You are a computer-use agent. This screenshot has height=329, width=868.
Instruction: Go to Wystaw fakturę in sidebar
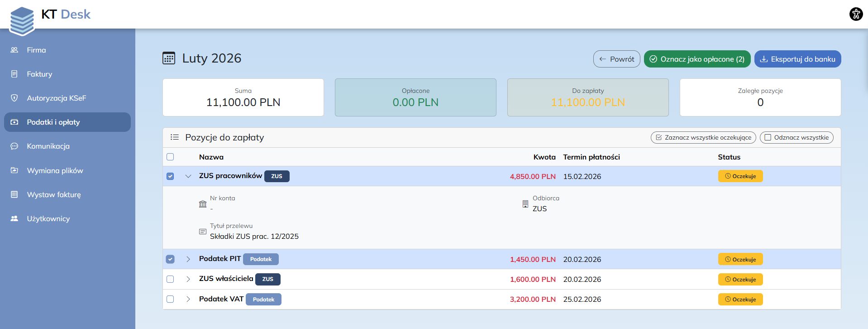pyautogui.click(x=53, y=194)
